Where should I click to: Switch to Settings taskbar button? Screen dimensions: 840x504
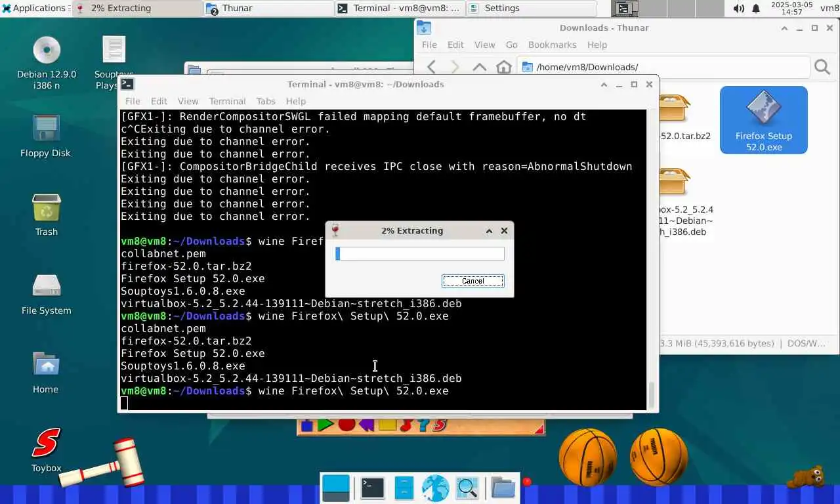[531, 9]
